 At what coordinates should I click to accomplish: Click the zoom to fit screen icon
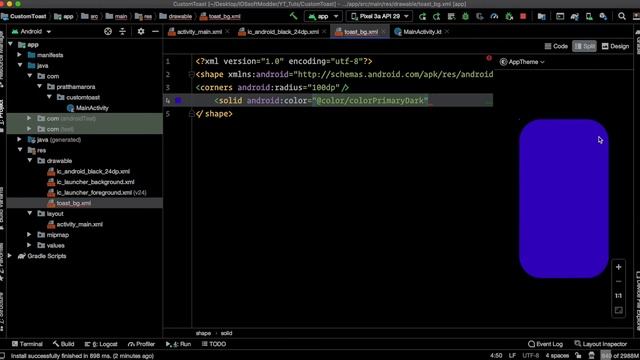(618, 310)
